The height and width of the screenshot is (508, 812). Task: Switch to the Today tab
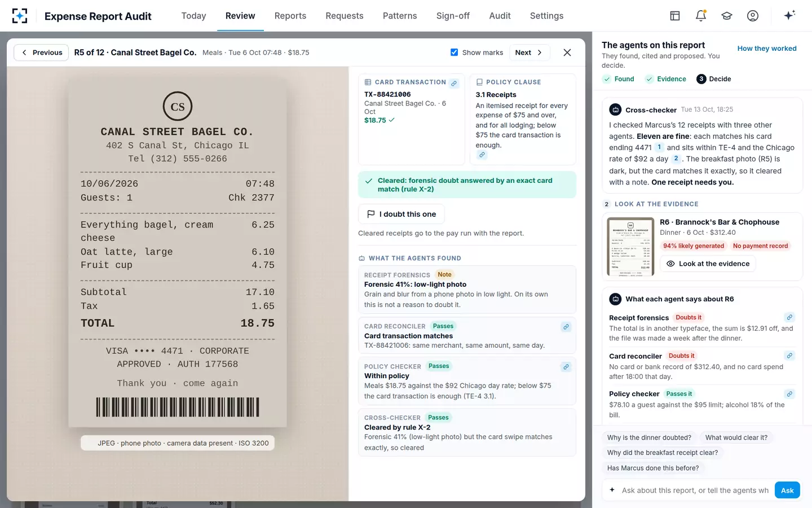[193, 16]
